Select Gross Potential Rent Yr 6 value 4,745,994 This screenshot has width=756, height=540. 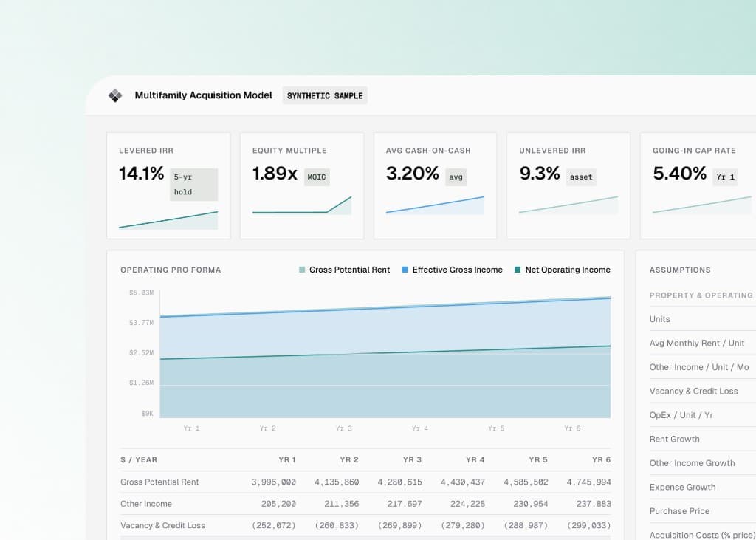588,482
